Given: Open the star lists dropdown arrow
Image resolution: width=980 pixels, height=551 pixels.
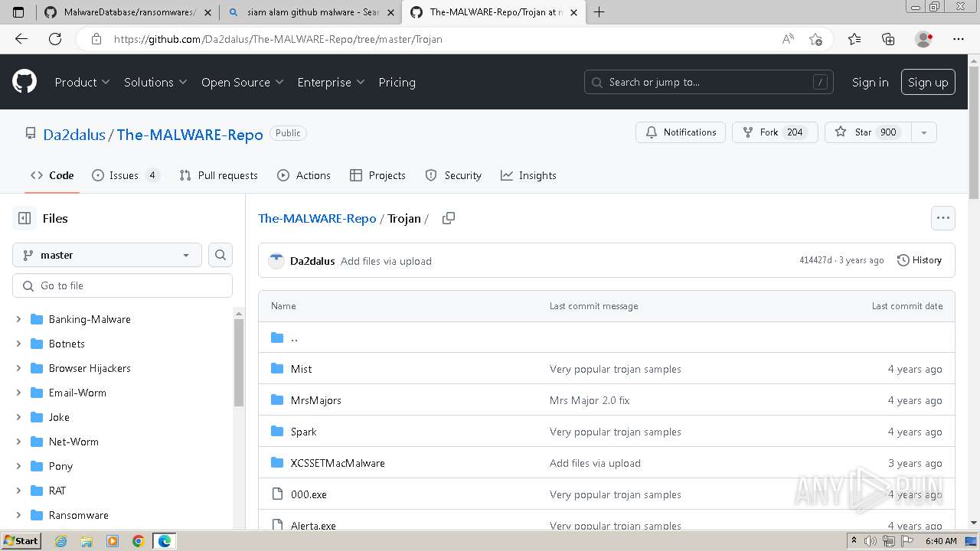Looking at the screenshot, I should [x=923, y=132].
